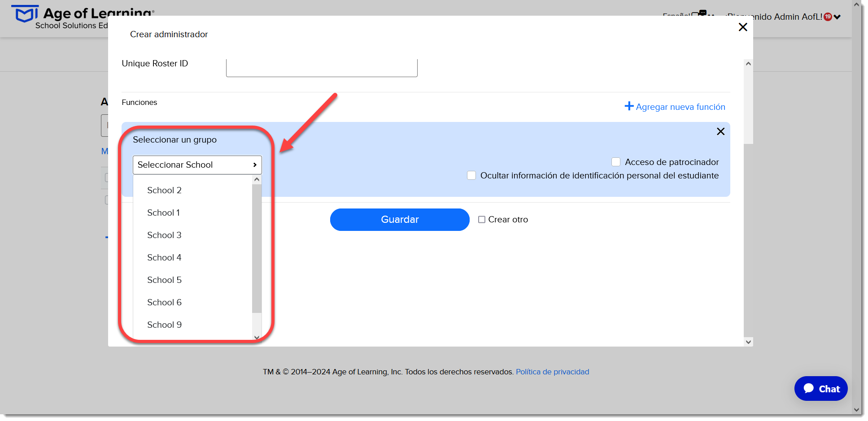Click school list scrollbar down arrow
Image resolution: width=868 pixels, height=421 pixels.
pyautogui.click(x=257, y=337)
